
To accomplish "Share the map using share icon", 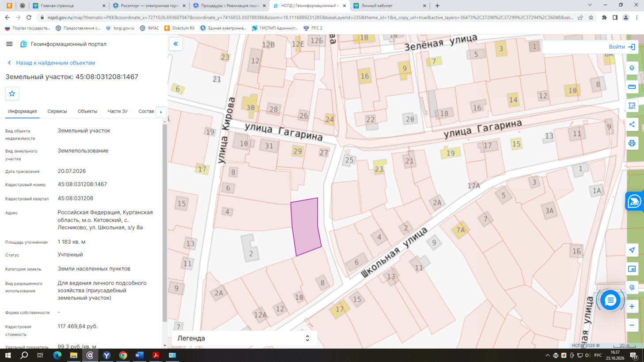I will tap(632, 124).
